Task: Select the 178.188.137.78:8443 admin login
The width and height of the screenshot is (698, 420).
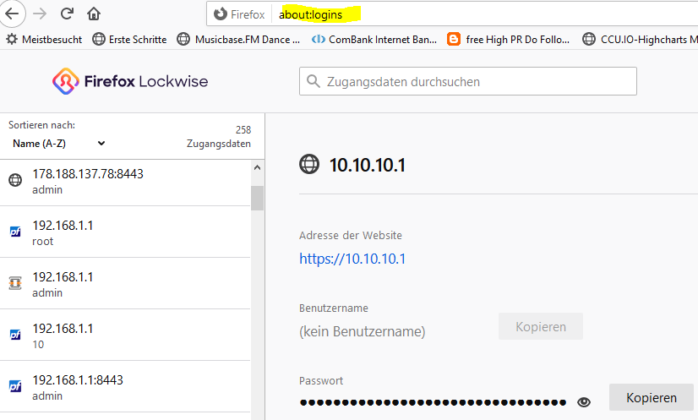Action: click(125, 181)
